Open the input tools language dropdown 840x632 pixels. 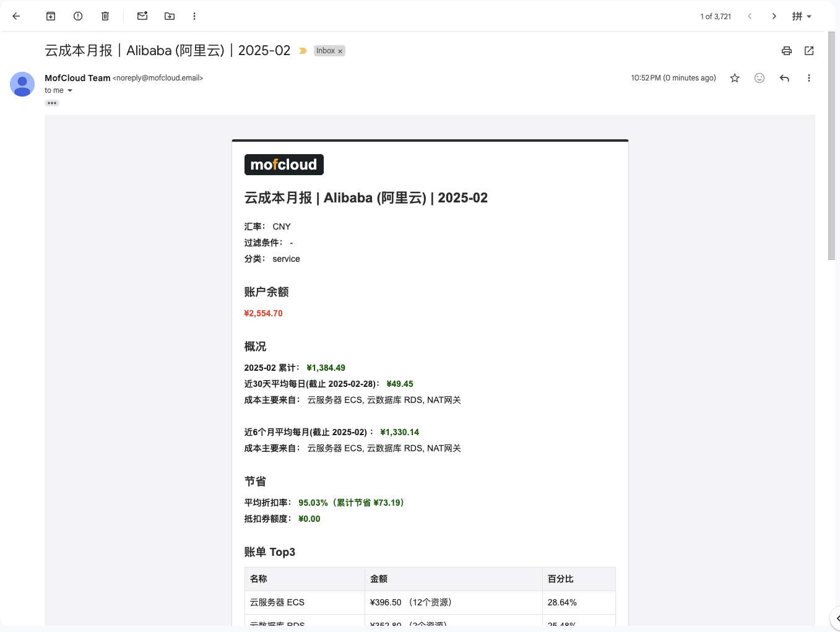pos(802,16)
